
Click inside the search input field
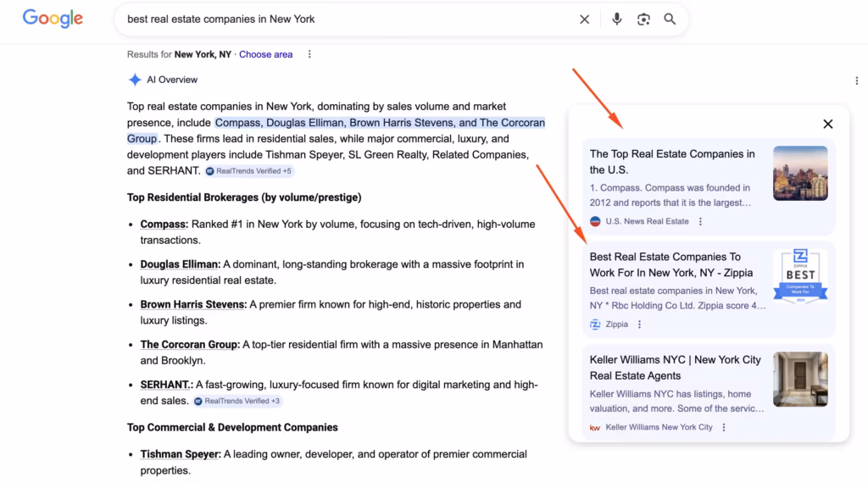click(x=339, y=19)
